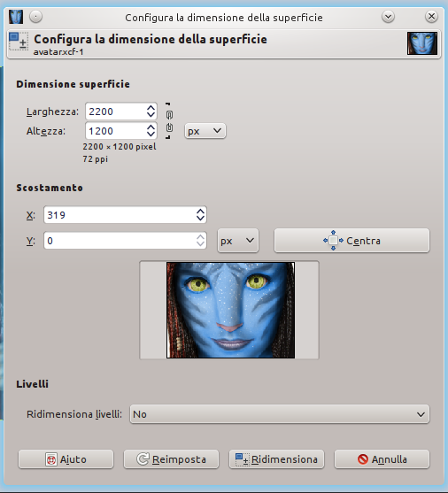The height and width of the screenshot is (493, 448).
Task: Decrease Larghezza with down arrow
Action: point(151,115)
